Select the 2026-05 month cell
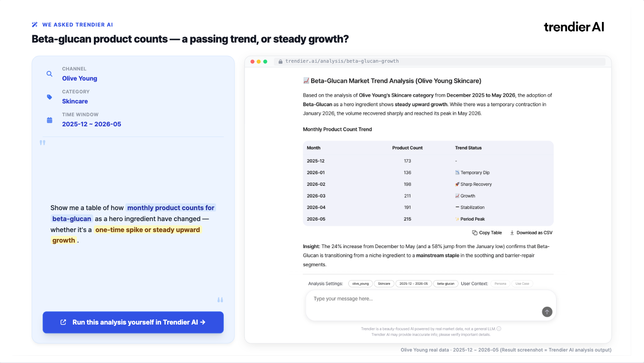This screenshot has width=644, height=363. (x=315, y=219)
